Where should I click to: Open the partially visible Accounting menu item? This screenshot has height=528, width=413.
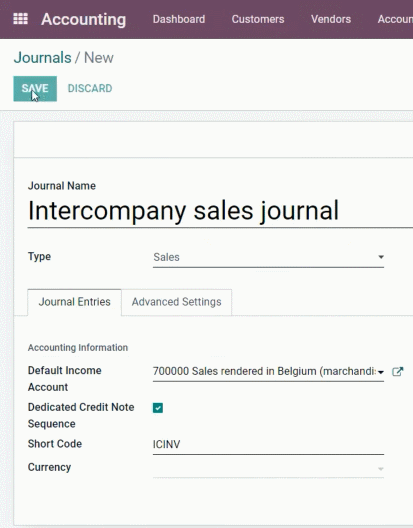pyautogui.click(x=395, y=19)
